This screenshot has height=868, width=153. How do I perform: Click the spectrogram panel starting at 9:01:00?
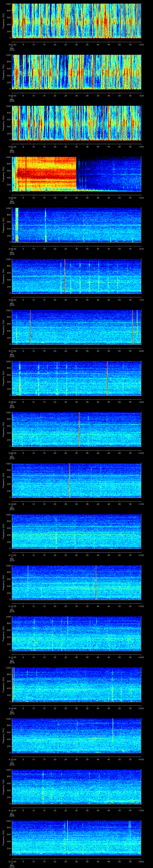[77, 21]
